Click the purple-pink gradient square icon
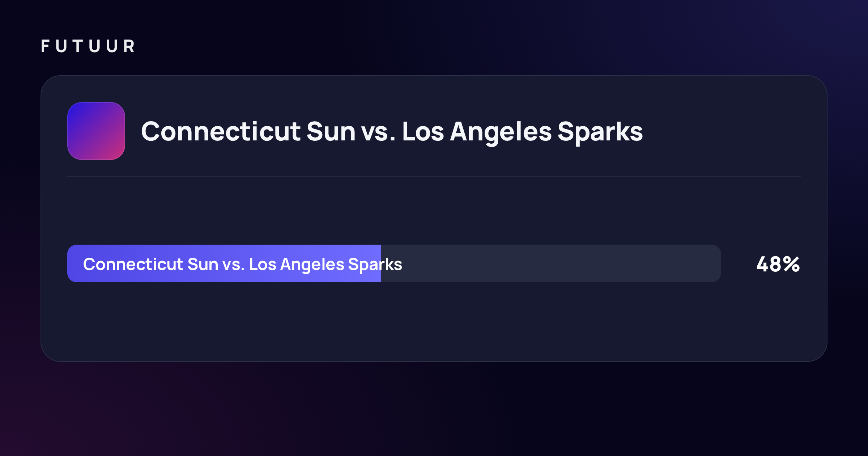868x456 pixels. (x=96, y=131)
